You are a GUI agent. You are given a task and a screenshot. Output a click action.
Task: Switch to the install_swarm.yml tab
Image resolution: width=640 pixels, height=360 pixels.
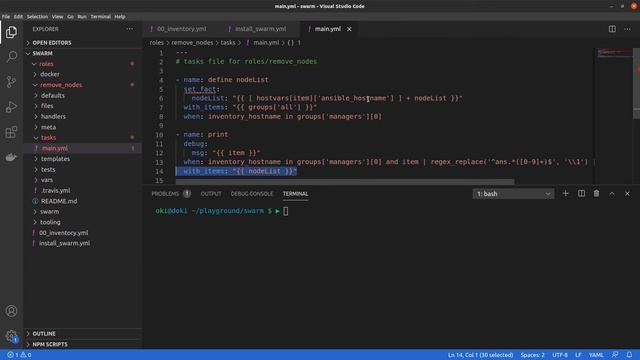260,29
